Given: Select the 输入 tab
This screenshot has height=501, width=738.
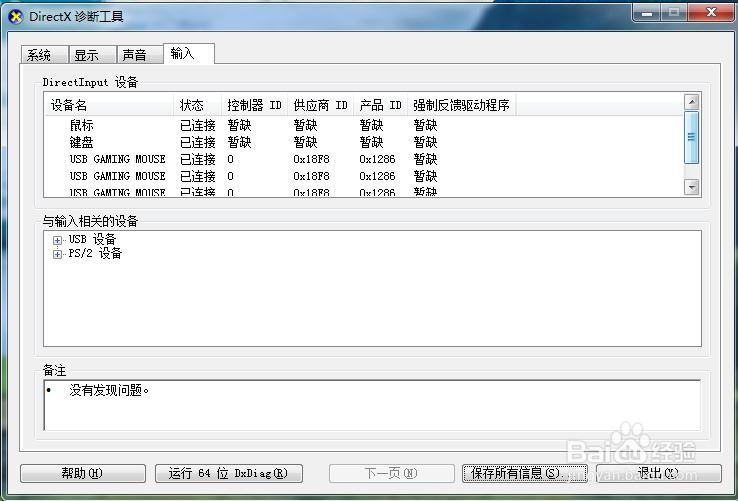Looking at the screenshot, I should 189,53.
